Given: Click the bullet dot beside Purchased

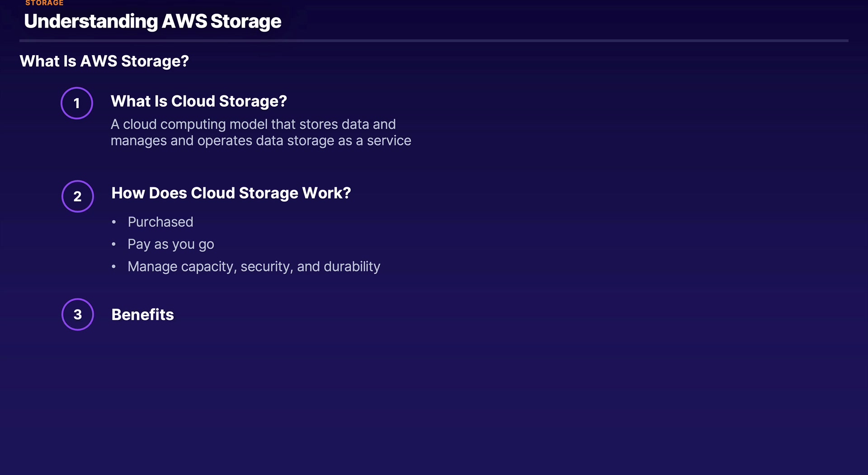Looking at the screenshot, I should coord(114,222).
